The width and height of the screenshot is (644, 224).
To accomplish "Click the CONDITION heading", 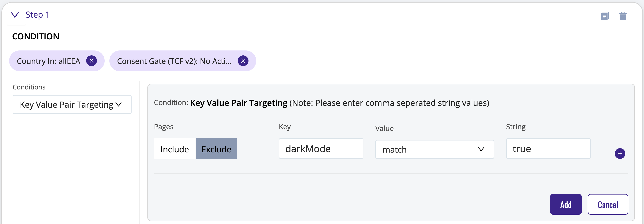I will [36, 36].
